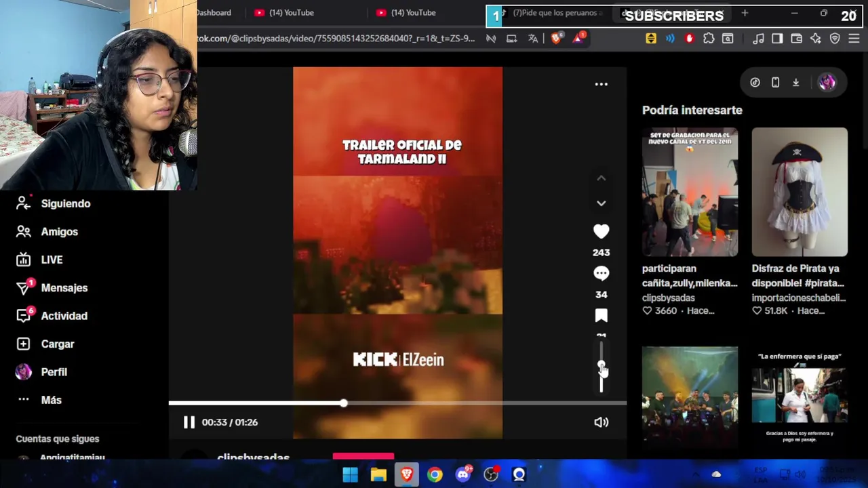Click the install app screen icon in address bar

click(x=511, y=39)
